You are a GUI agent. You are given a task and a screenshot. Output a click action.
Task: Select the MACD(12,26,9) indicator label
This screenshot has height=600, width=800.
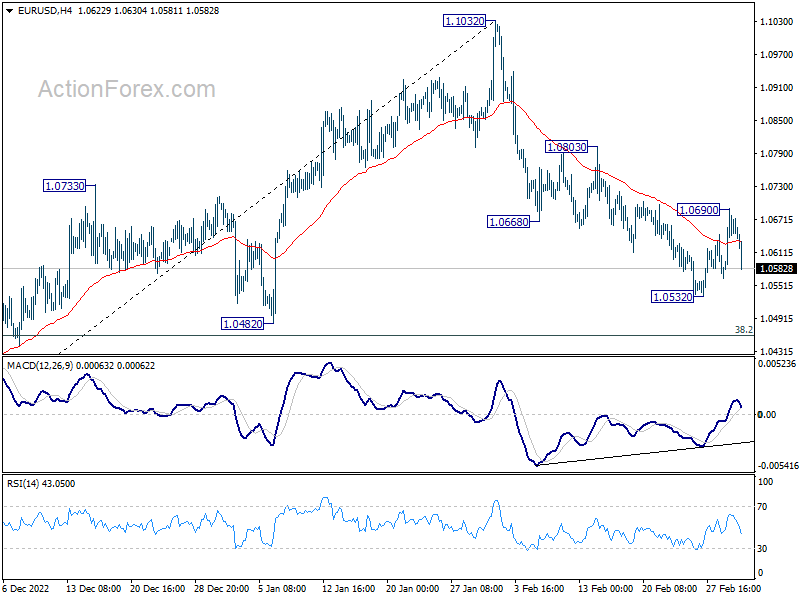[39, 366]
